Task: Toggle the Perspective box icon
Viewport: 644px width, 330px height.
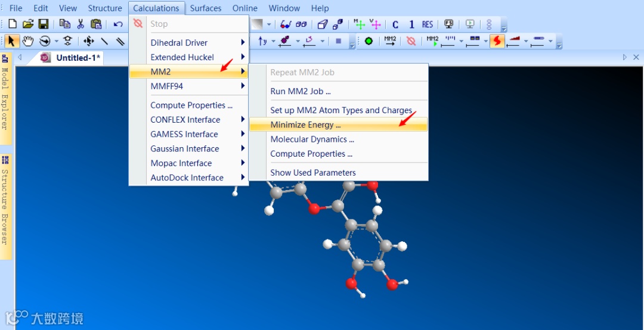Action: pyautogui.click(x=323, y=24)
